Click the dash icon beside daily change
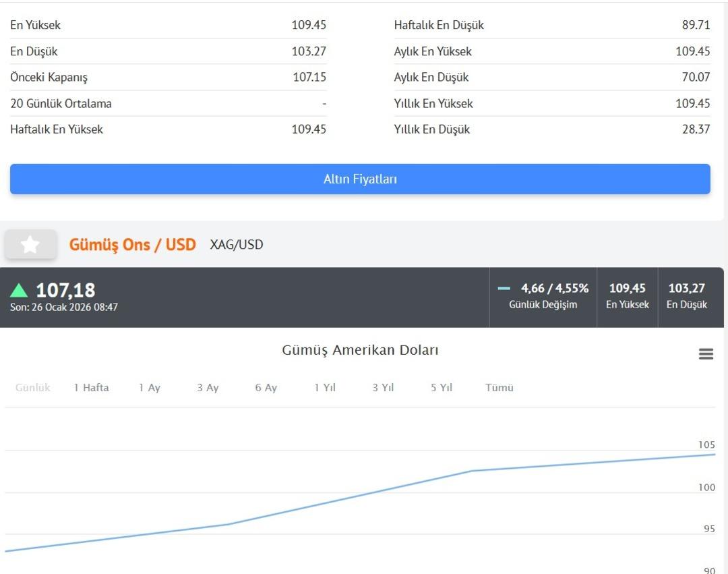Image resolution: width=728 pixels, height=574 pixels. (504, 289)
